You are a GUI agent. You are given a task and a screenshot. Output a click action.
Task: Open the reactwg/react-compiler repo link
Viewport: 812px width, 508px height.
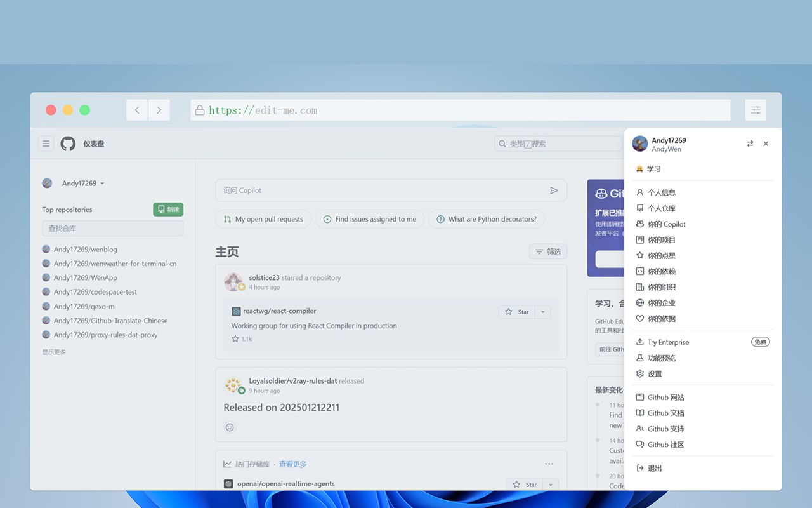[280, 311]
